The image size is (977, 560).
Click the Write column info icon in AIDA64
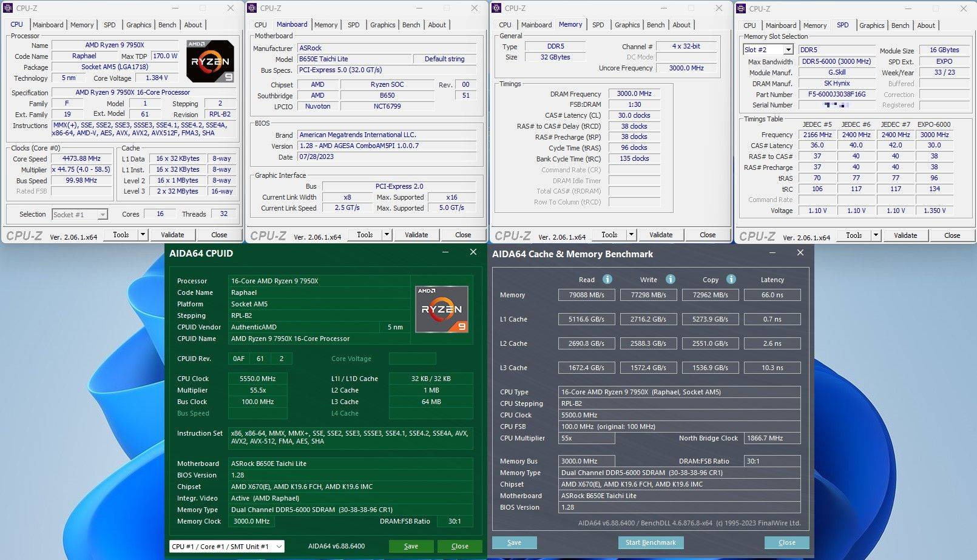(670, 279)
